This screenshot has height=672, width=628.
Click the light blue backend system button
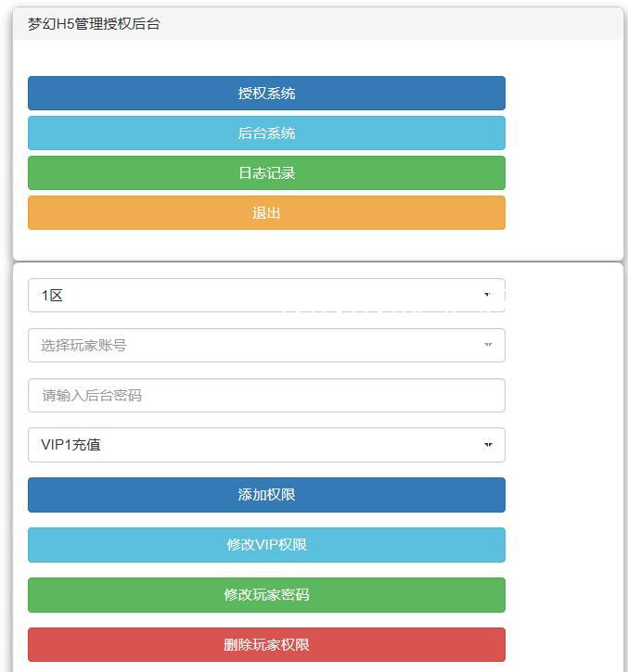tap(266, 133)
